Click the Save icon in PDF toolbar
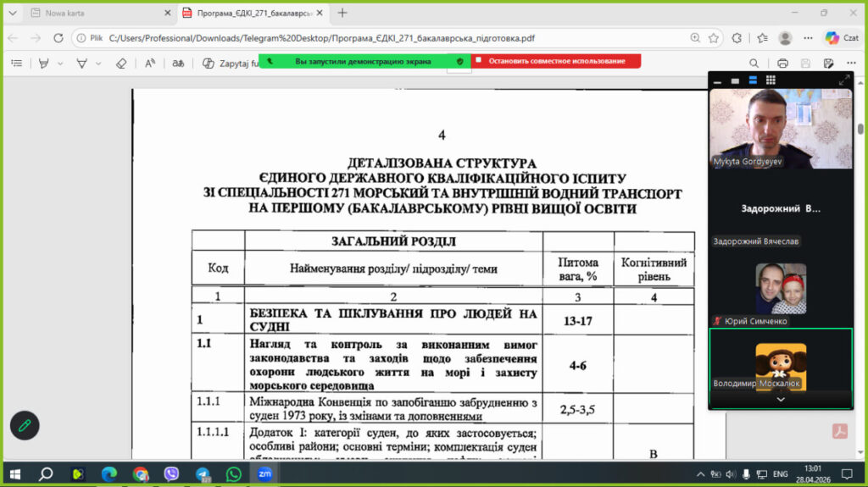The height and width of the screenshot is (487, 868). (x=805, y=63)
